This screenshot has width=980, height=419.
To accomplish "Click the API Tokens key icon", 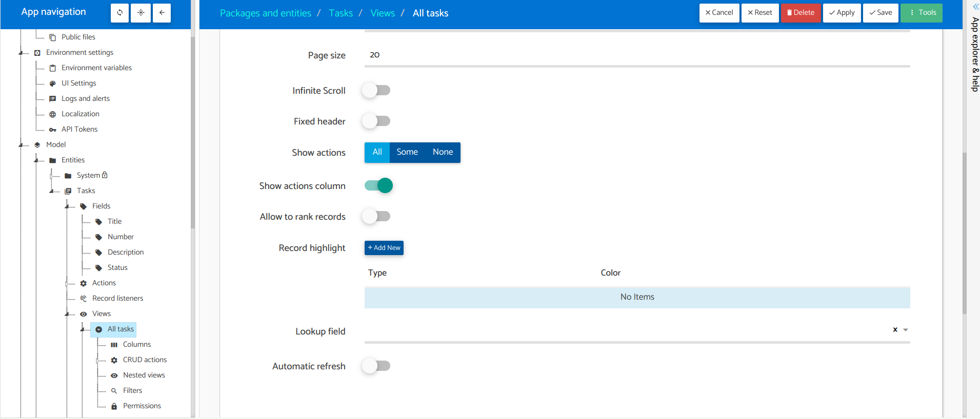I will point(52,130).
